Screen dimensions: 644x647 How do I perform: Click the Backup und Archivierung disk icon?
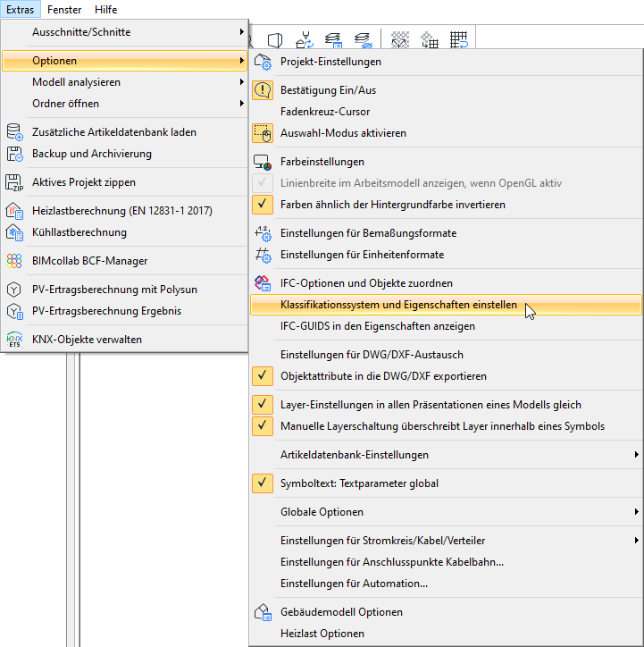point(14,154)
